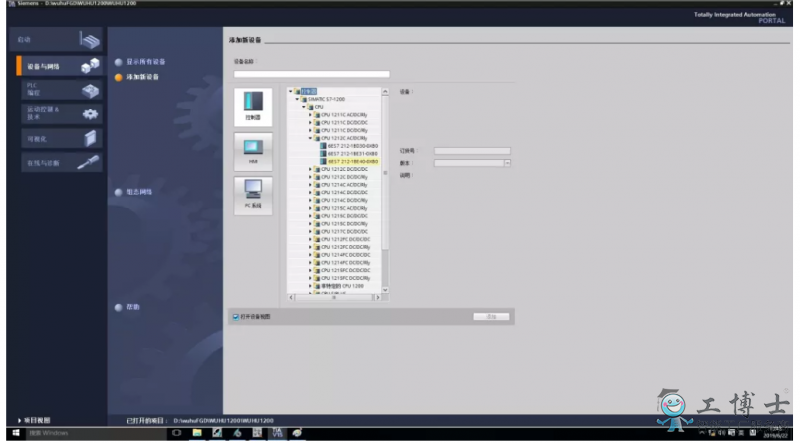Switch to the 设备与网络 portal tab
800x443 pixels.
click(x=59, y=66)
